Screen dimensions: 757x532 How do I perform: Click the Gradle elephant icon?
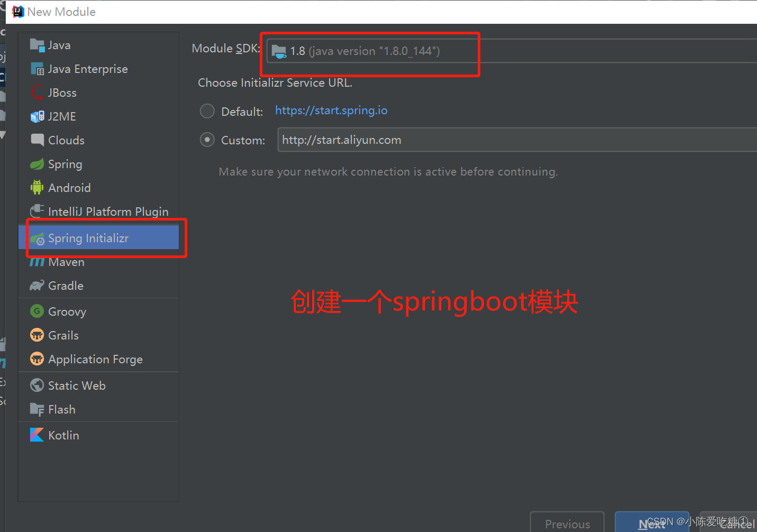coord(37,286)
